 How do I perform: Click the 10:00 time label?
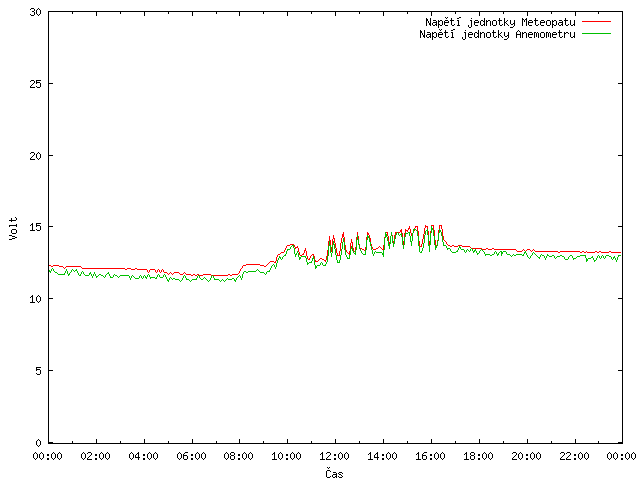point(287,456)
